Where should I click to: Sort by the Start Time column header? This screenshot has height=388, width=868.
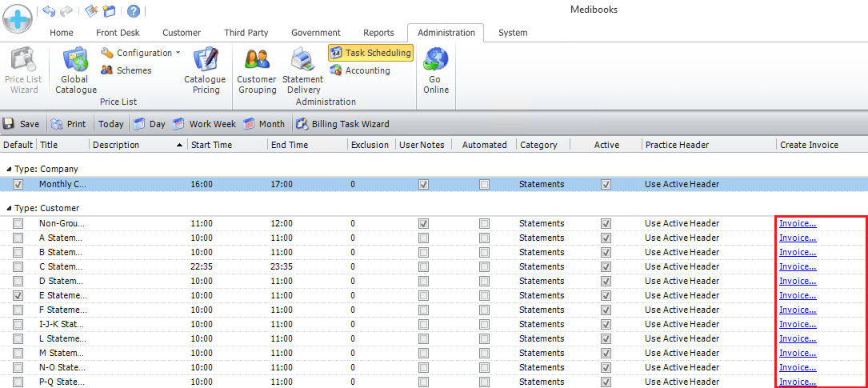[211, 145]
